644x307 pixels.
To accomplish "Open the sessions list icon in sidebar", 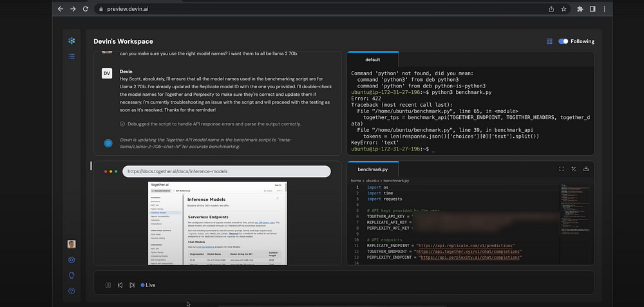I will click(71, 56).
